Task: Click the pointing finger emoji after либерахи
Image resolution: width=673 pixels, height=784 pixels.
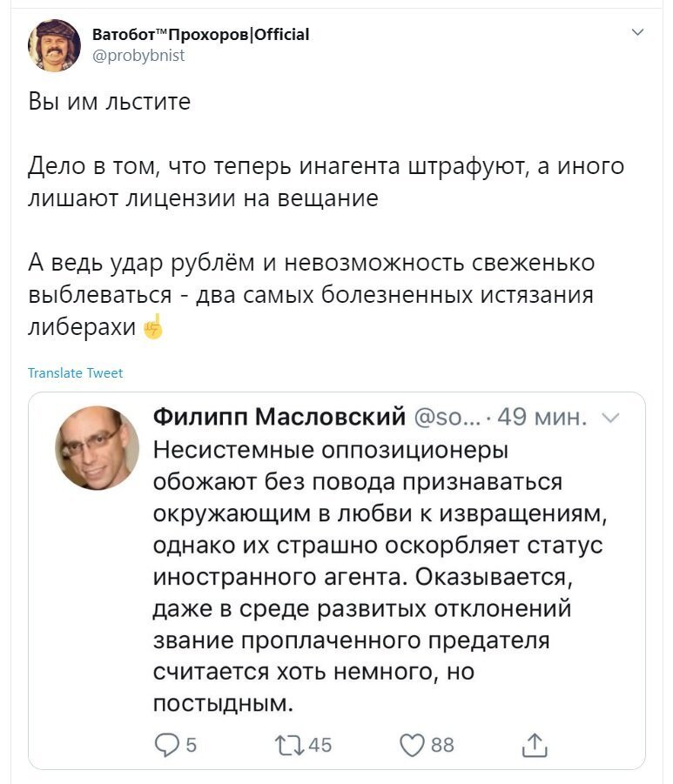Action: pyautogui.click(x=153, y=326)
